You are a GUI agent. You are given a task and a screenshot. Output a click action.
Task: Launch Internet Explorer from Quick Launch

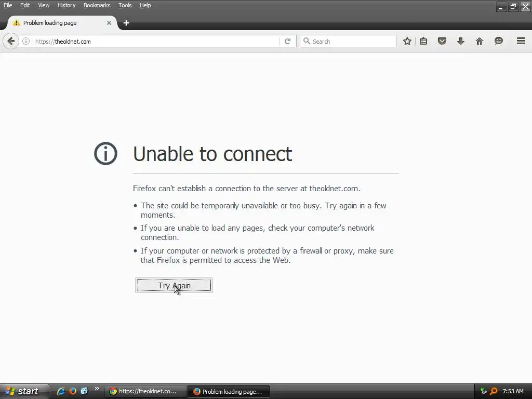[61, 391]
